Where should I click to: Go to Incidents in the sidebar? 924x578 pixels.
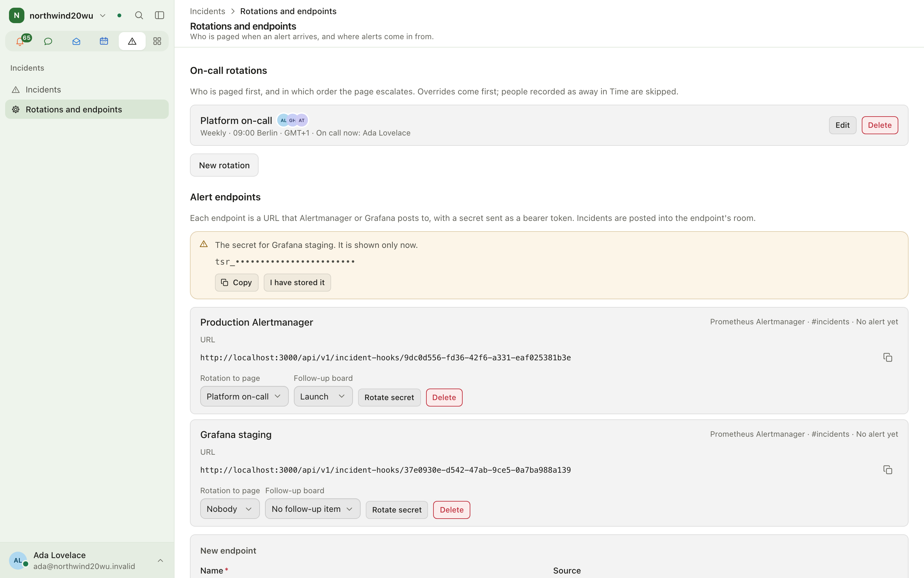pos(87,90)
